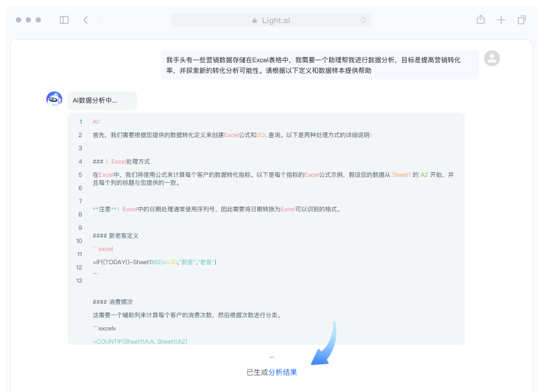Image resolution: width=543 pixels, height=392 pixels.
Task: Open the tab overview icon
Action: point(522,20)
